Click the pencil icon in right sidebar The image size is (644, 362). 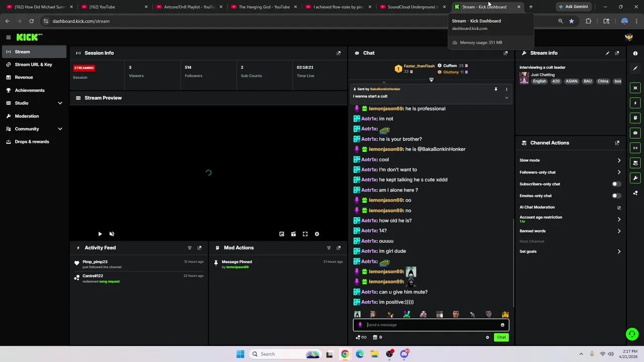click(x=635, y=68)
